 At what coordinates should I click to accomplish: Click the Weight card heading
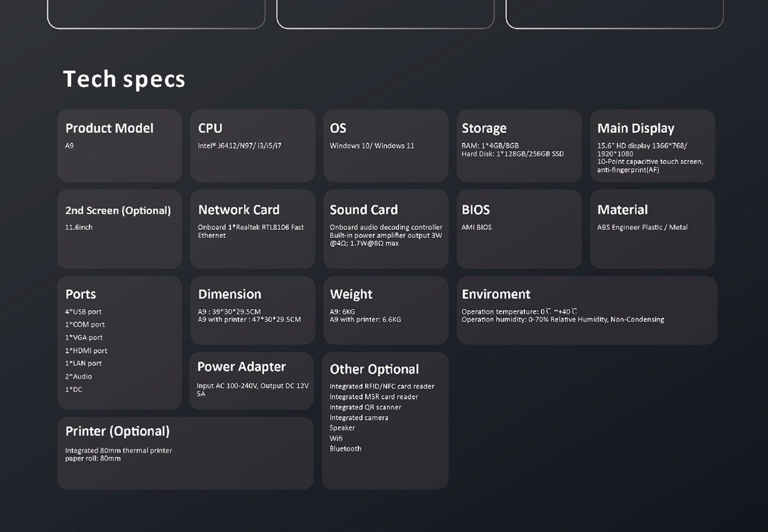point(351,294)
